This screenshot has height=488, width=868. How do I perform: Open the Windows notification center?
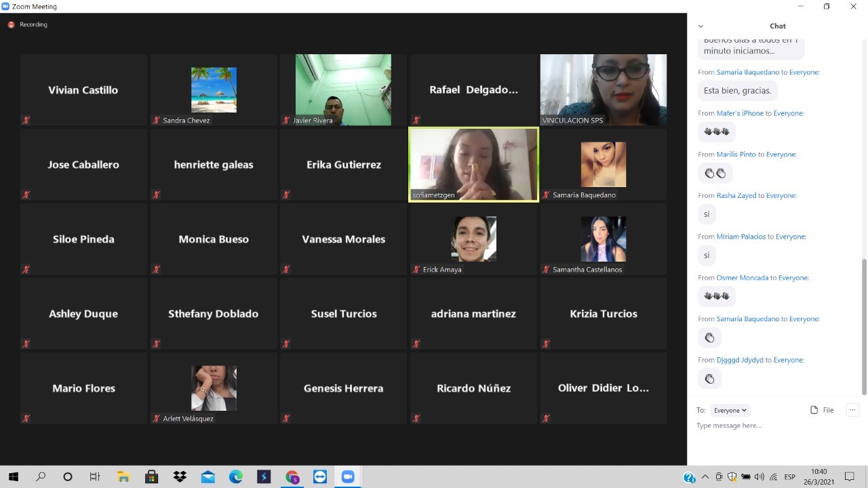(x=850, y=477)
